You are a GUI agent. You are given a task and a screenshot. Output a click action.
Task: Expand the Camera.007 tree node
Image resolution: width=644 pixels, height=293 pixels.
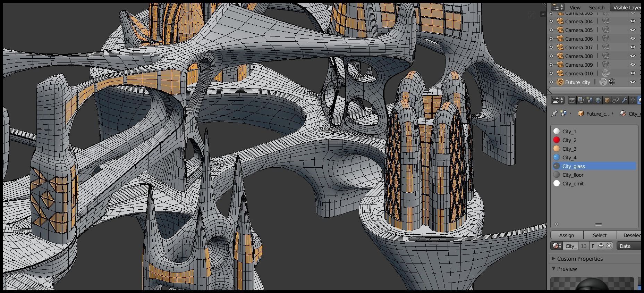[551, 48]
